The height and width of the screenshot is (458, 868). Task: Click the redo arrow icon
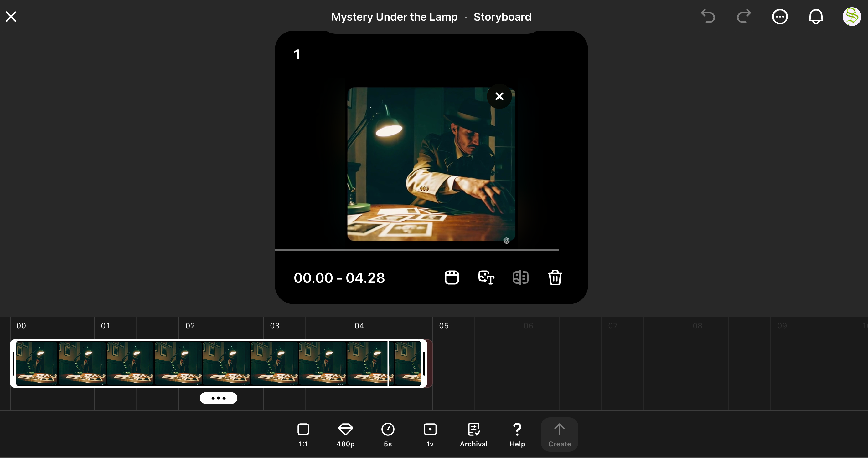[744, 16]
